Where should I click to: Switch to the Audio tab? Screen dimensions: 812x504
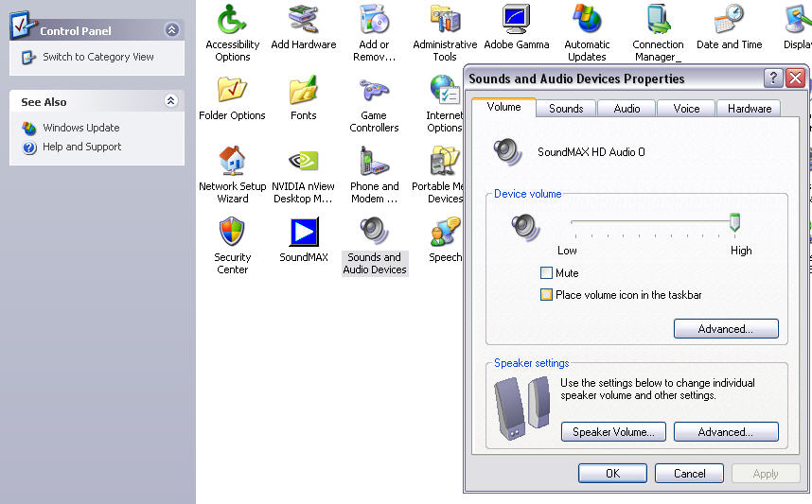(x=627, y=108)
